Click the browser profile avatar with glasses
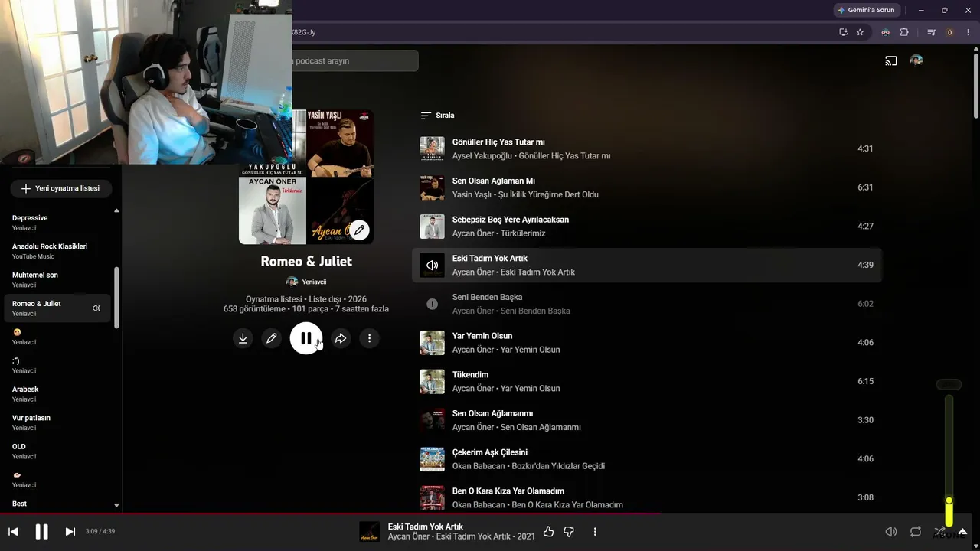The width and height of the screenshot is (980, 551). (x=885, y=32)
